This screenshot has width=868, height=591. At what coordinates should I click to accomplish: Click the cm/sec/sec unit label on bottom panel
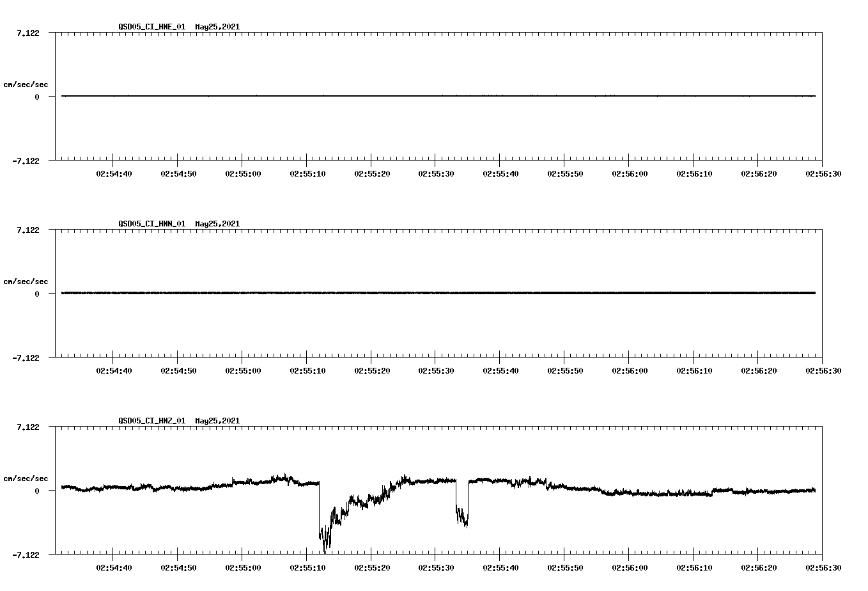coord(27,477)
